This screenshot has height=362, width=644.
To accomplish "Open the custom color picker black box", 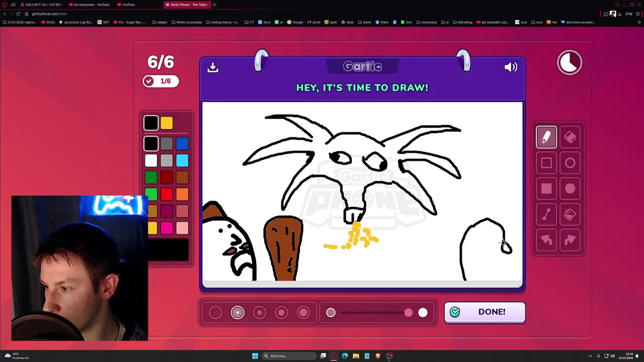I will pyautogui.click(x=168, y=250).
